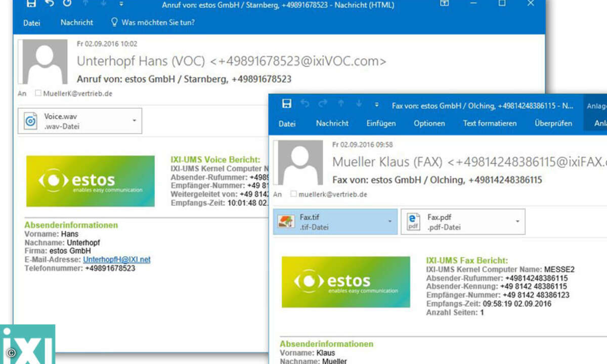Expand Voice.wav attachment dropdown arrow
Screen dimensions: 607x364
(x=134, y=121)
